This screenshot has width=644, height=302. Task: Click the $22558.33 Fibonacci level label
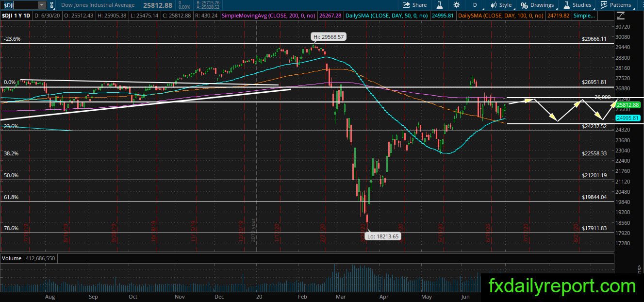[x=594, y=153]
